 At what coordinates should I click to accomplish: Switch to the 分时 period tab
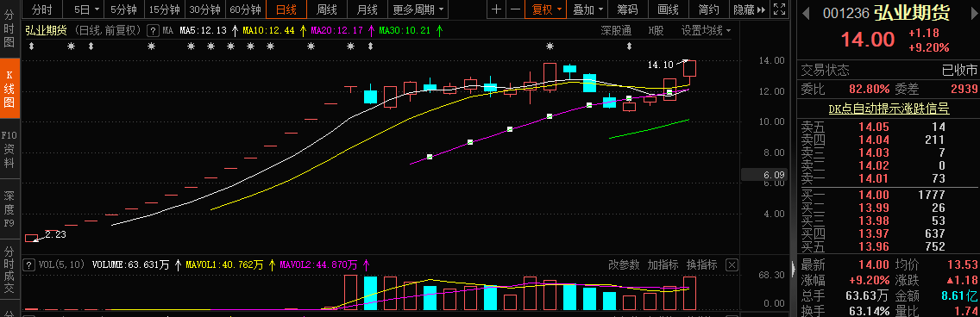[x=42, y=9]
